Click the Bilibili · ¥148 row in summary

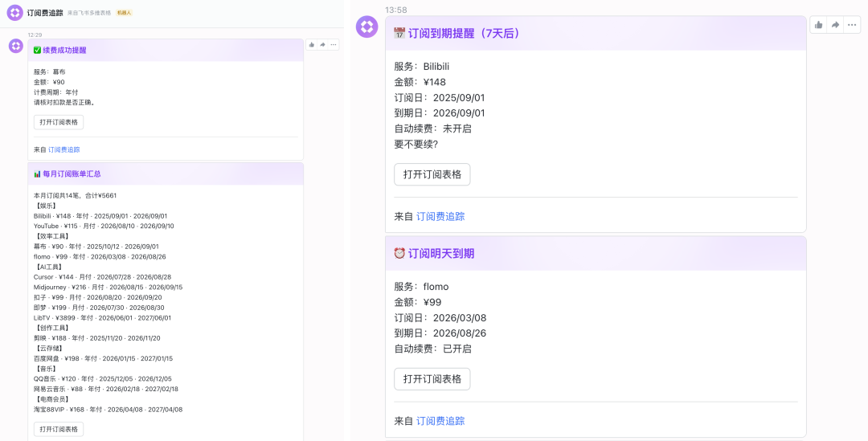point(100,216)
